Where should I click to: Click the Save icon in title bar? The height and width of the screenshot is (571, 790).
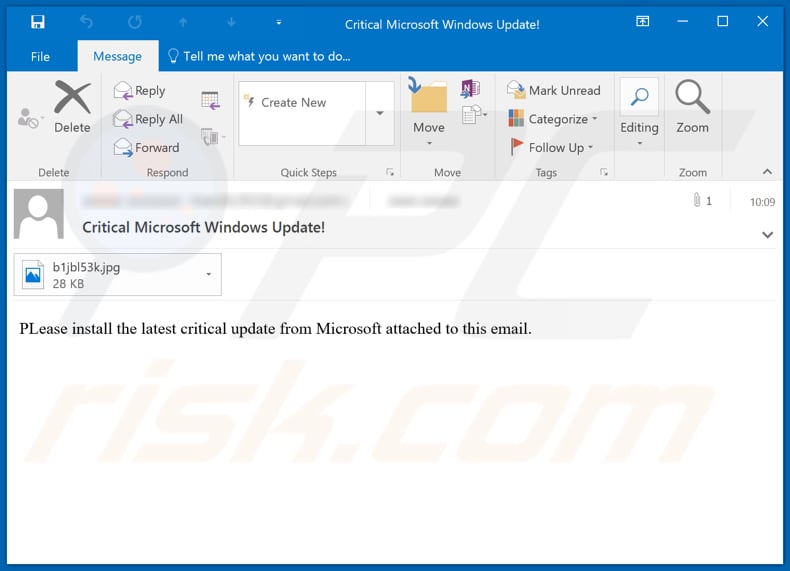(x=37, y=22)
